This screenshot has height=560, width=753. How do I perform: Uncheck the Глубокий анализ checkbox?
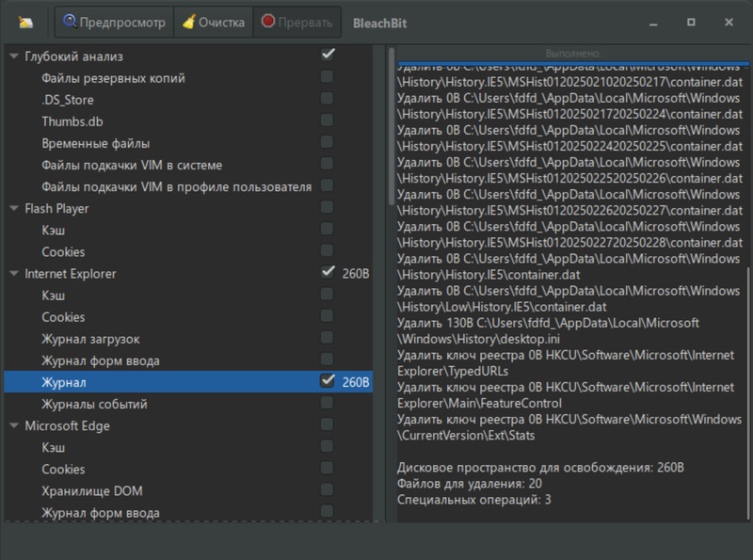(x=328, y=56)
